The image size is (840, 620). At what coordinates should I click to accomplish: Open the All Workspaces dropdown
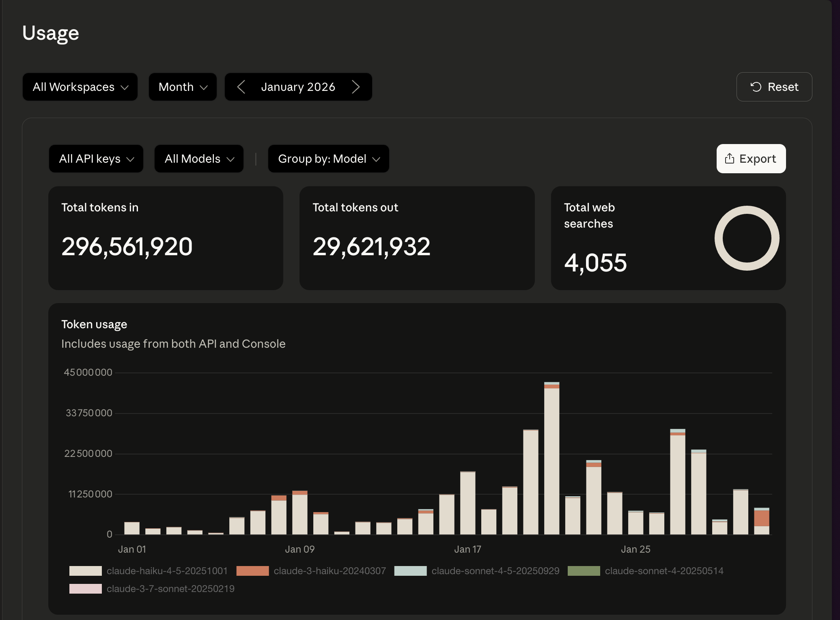click(80, 87)
